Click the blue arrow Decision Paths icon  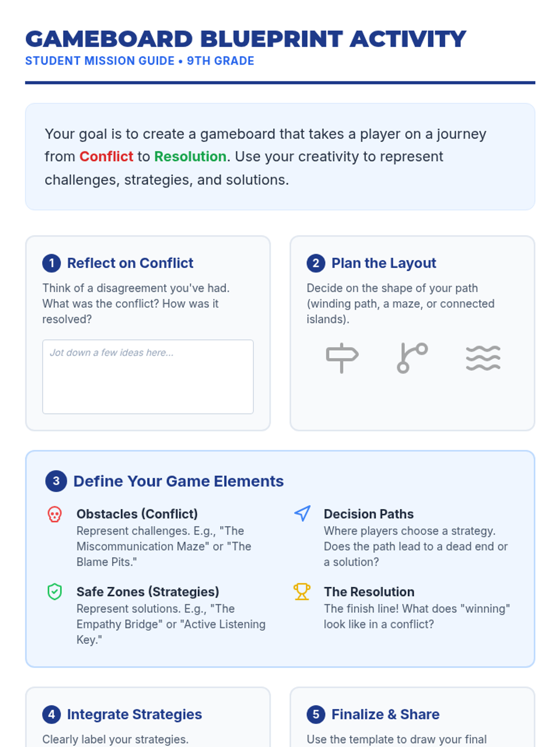302,514
